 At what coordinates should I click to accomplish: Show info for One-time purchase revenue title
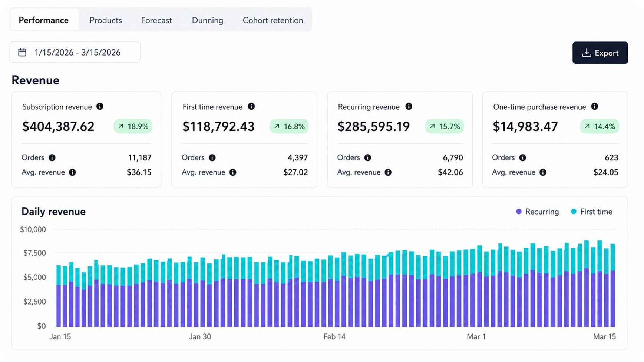pyautogui.click(x=595, y=106)
